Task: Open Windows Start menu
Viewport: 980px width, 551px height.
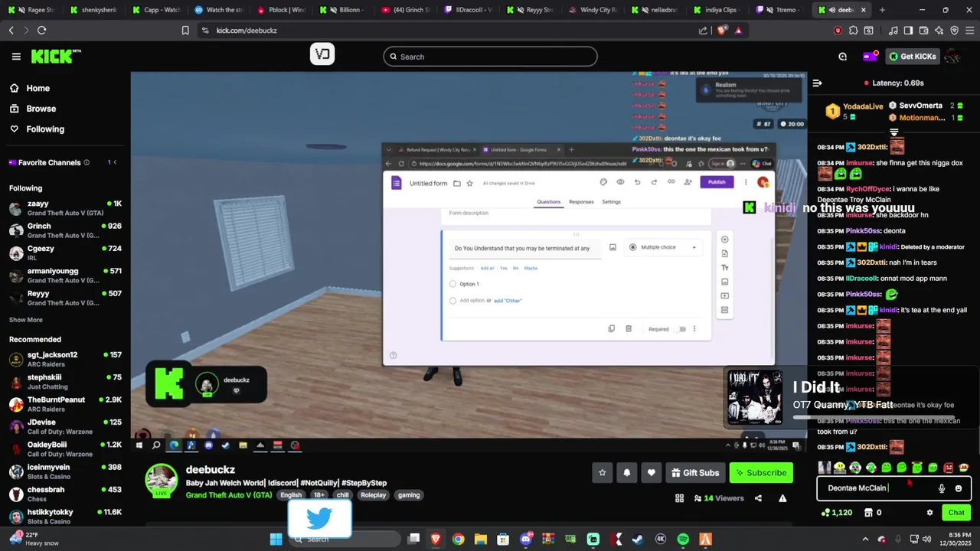Action: point(276,540)
